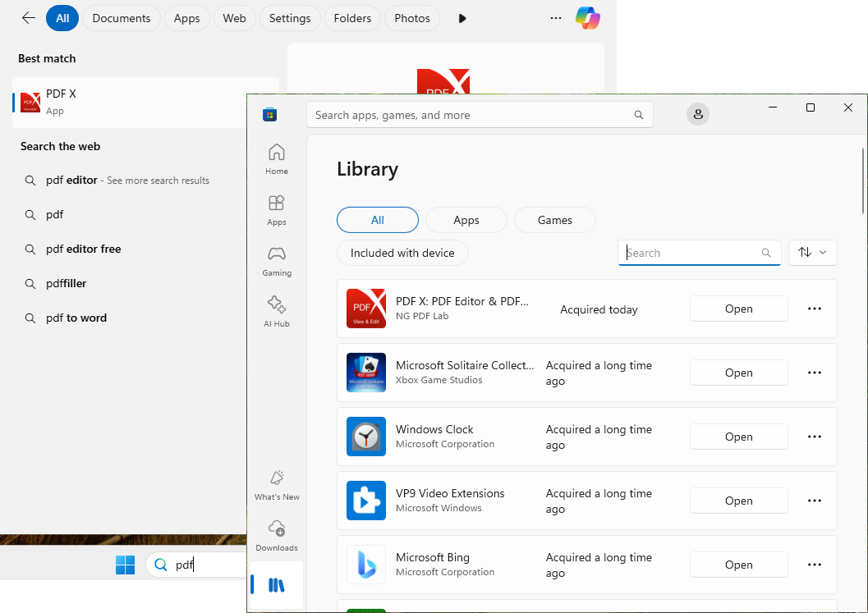Viewport: 868px width, 613px height.
Task: Open more options for Microsoft Bing row
Action: [814, 565]
